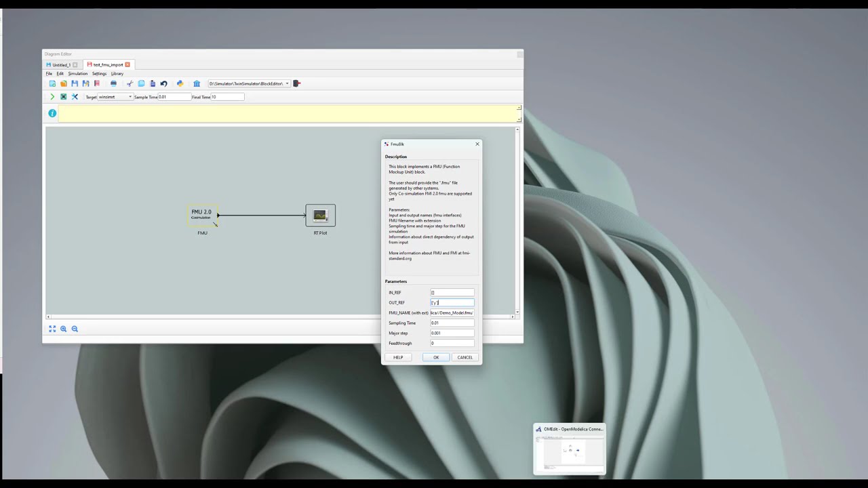The width and height of the screenshot is (868, 488).
Task: Click the Save diagram floppy icon
Action: coord(75,83)
